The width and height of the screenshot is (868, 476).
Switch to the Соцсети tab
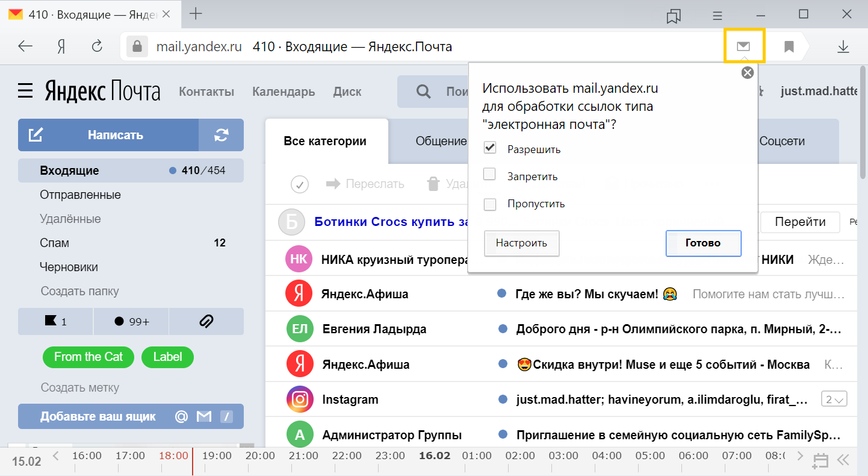782,141
